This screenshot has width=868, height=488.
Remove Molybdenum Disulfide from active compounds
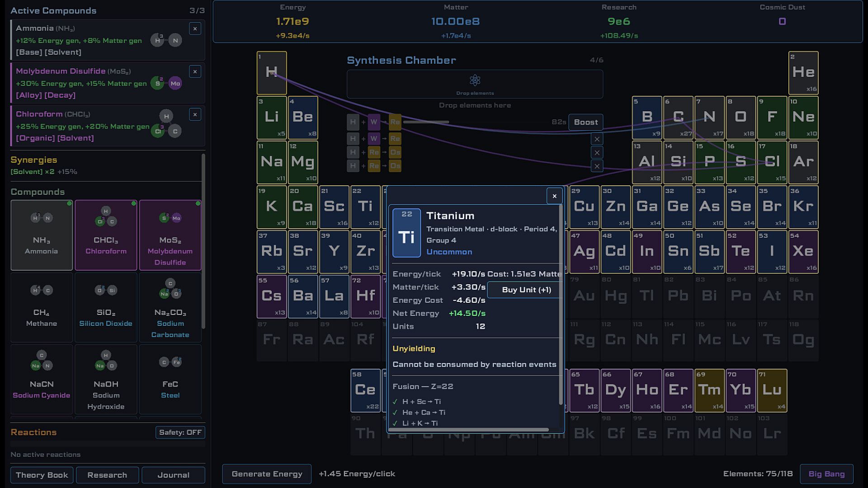[x=195, y=72]
